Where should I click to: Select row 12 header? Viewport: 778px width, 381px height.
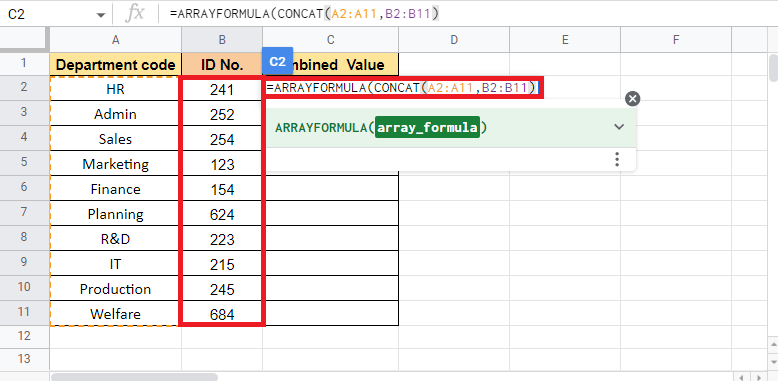tap(24, 336)
